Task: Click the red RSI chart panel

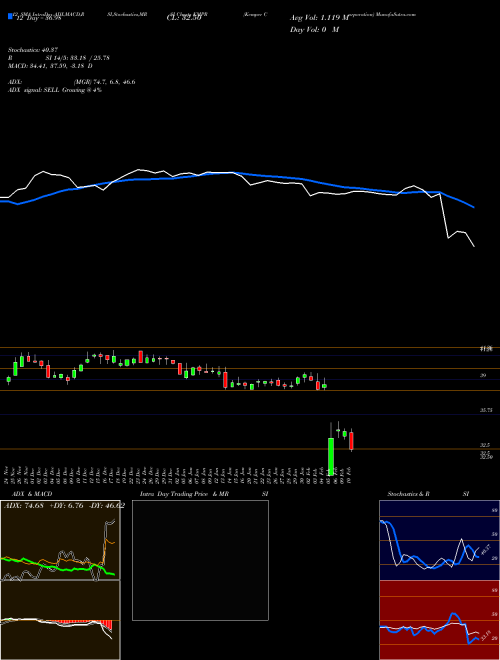Action: (439, 620)
